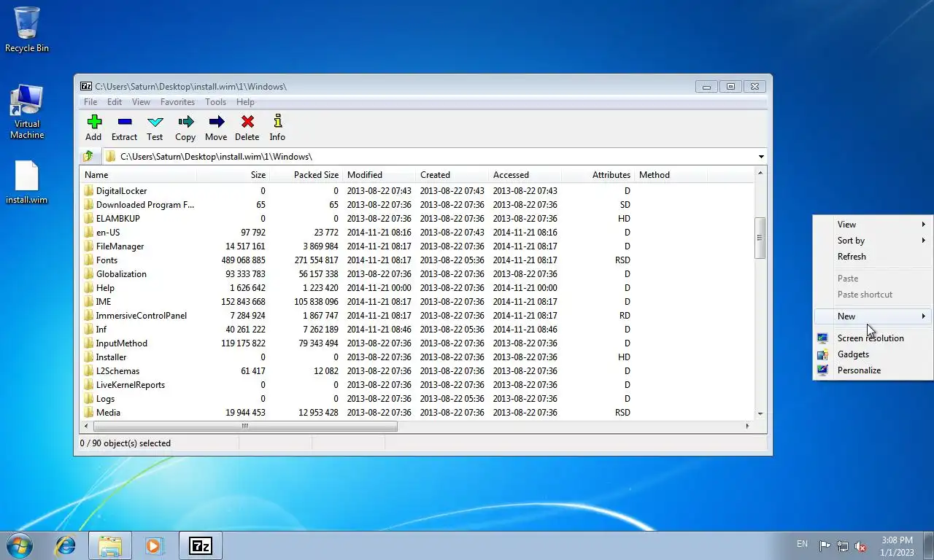This screenshot has height=560, width=934.
Task: Select the Installer folder icon
Action: coord(88,357)
